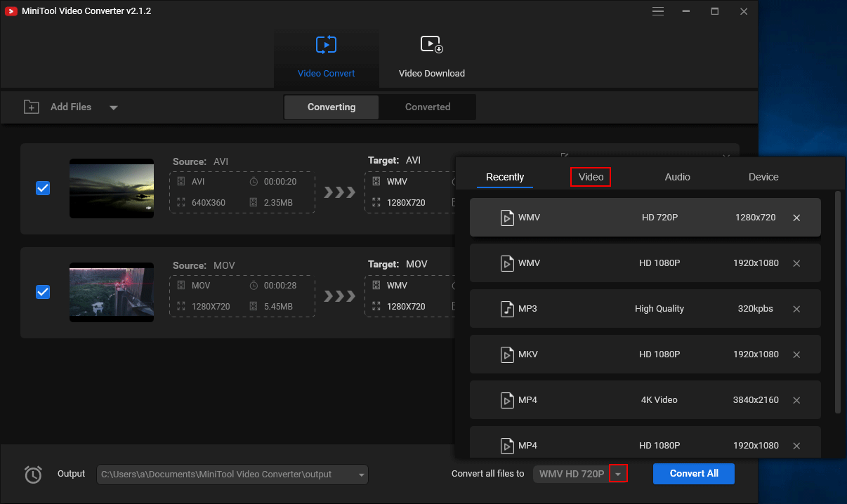
Task: Click the Convert All button
Action: point(694,473)
